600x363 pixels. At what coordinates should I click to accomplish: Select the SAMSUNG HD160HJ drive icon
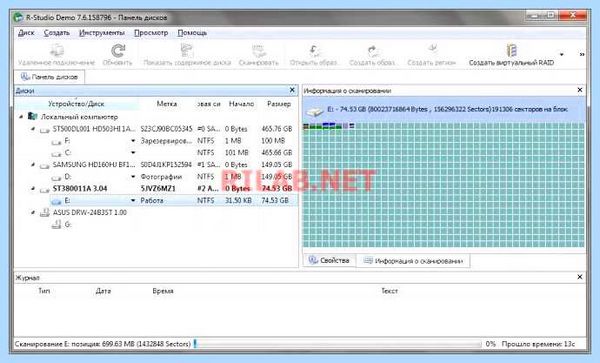45,166
